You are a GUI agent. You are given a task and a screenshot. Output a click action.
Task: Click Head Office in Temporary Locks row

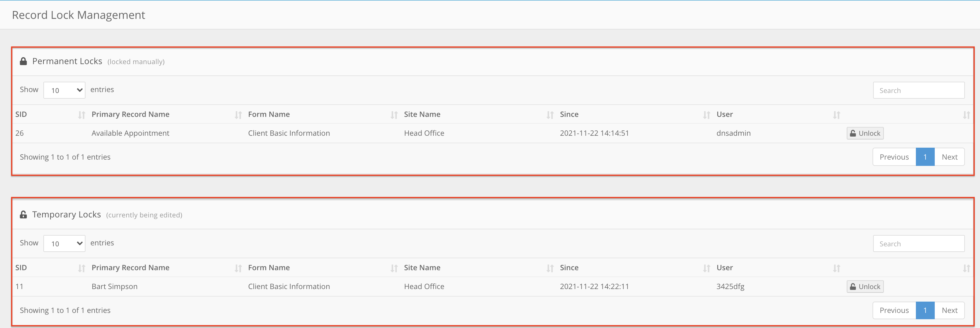click(x=424, y=287)
